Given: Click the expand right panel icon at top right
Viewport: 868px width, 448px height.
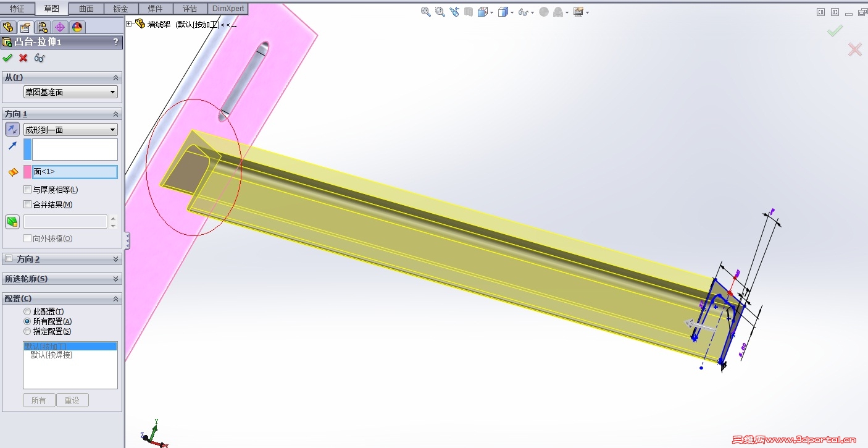Looking at the screenshot, I should coord(835,12).
